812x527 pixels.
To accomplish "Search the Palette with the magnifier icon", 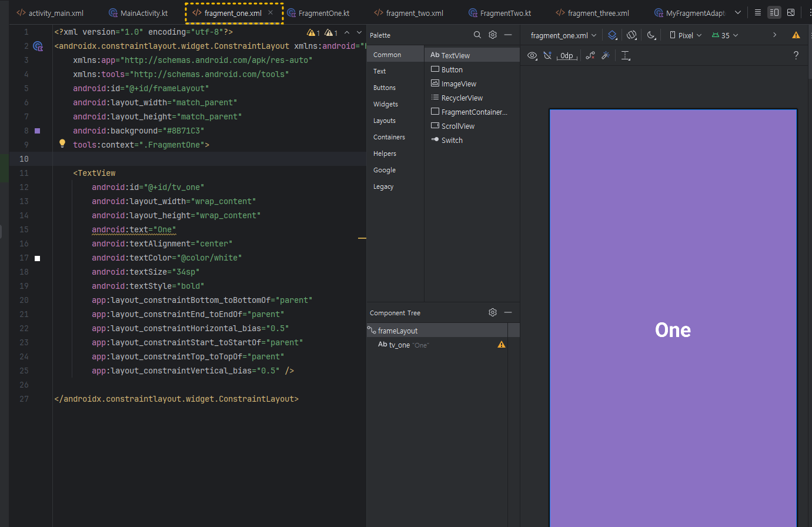I will click(x=477, y=35).
